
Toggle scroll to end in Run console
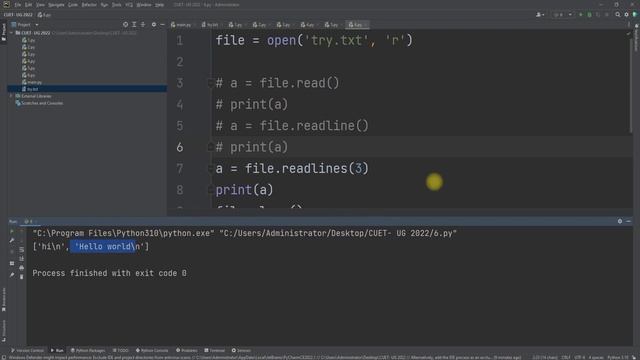(x=22, y=259)
